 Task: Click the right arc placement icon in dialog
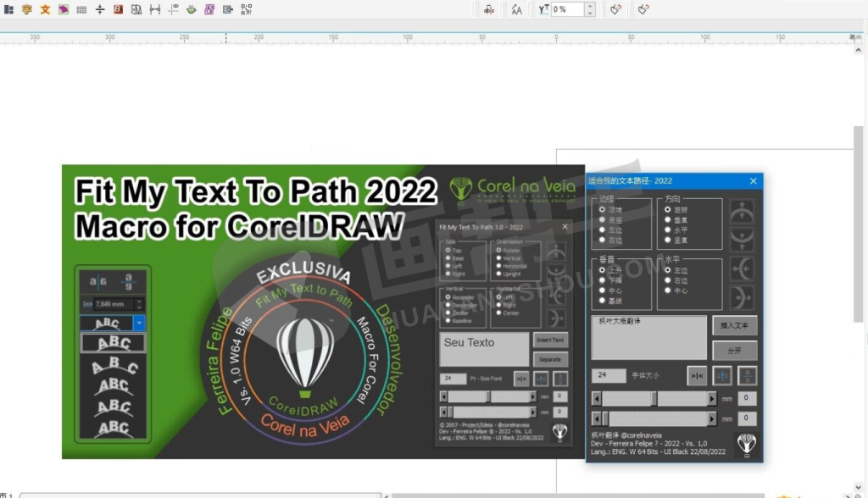tap(742, 297)
